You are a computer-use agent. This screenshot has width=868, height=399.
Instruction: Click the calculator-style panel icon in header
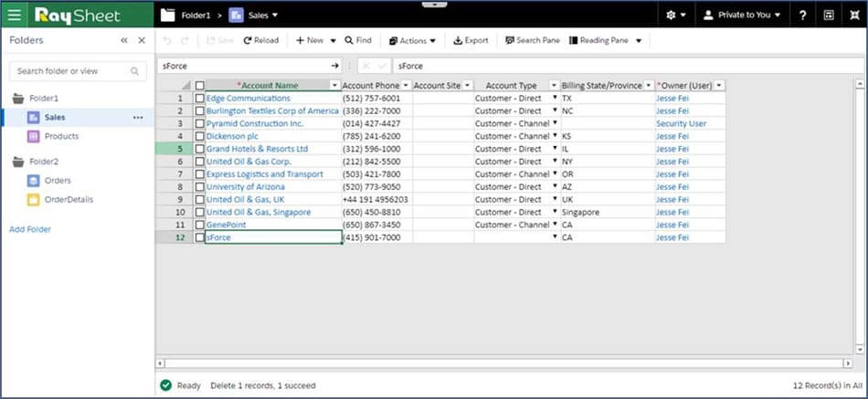coord(829,16)
